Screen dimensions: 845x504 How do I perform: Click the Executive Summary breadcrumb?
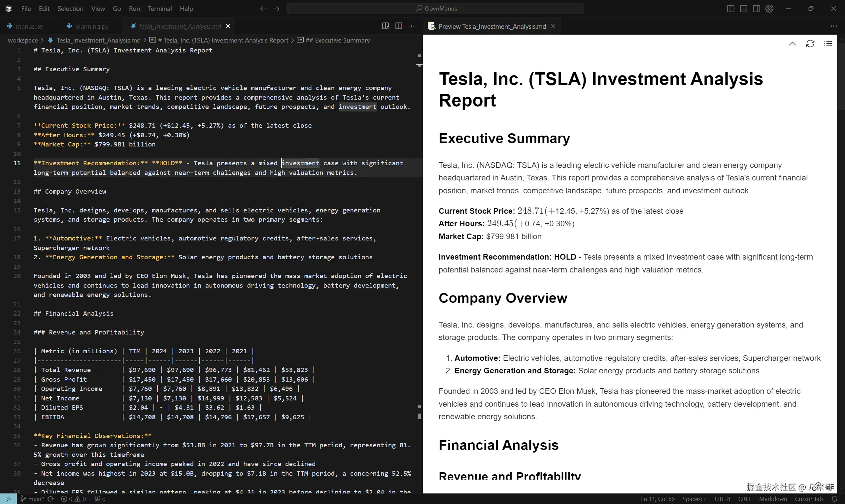point(338,40)
